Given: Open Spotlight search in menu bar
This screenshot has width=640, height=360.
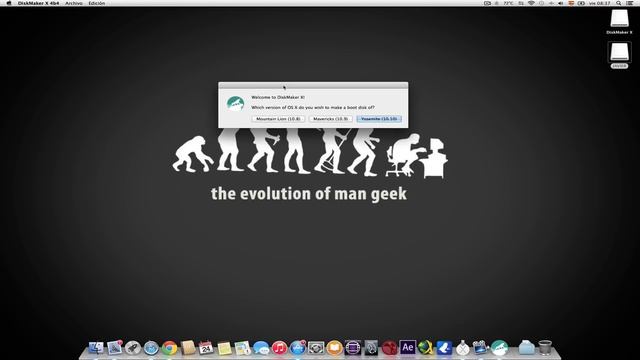Looking at the screenshot, I should click(x=619, y=3).
